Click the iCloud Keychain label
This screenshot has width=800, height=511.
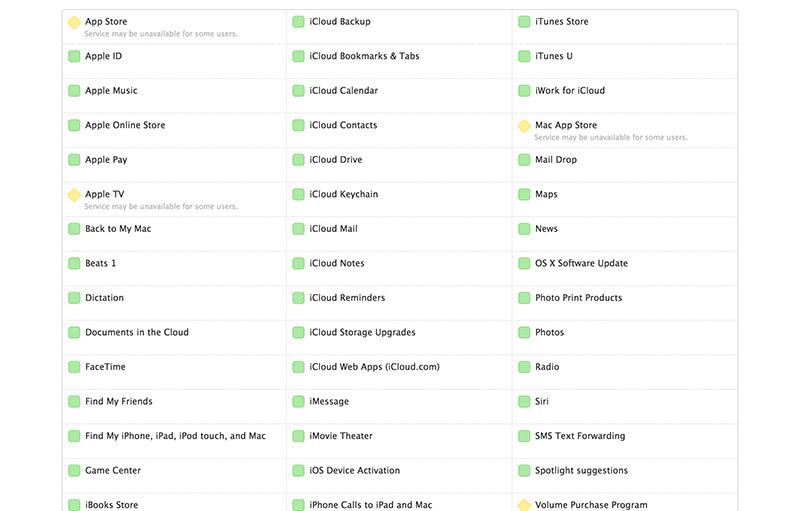tap(343, 194)
